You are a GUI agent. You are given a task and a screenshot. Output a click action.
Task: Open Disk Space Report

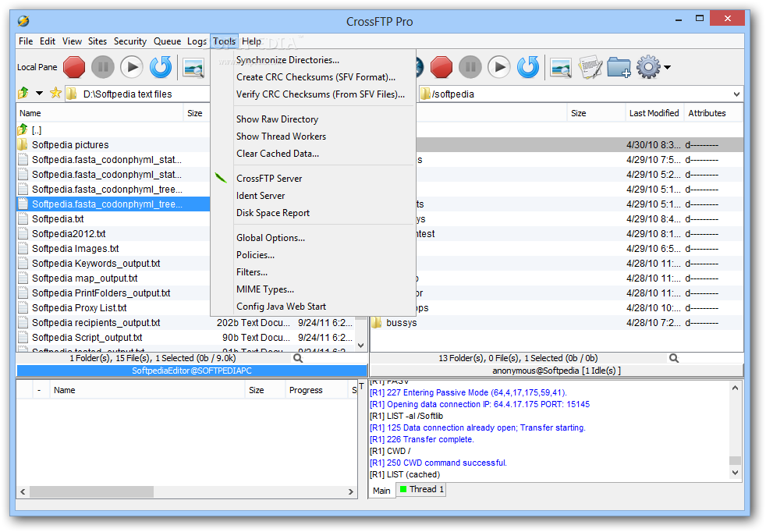pyautogui.click(x=313, y=212)
